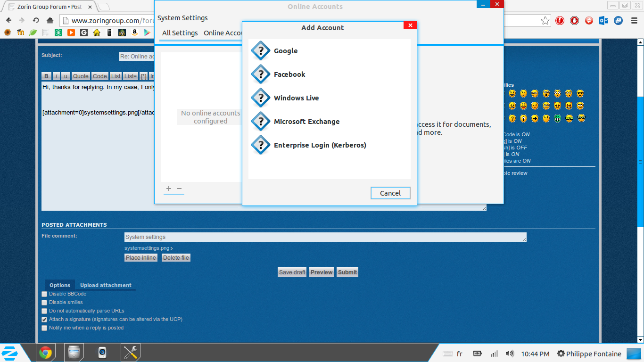Pick the Windows Live account option
This screenshot has width=644, height=362.
click(x=296, y=98)
